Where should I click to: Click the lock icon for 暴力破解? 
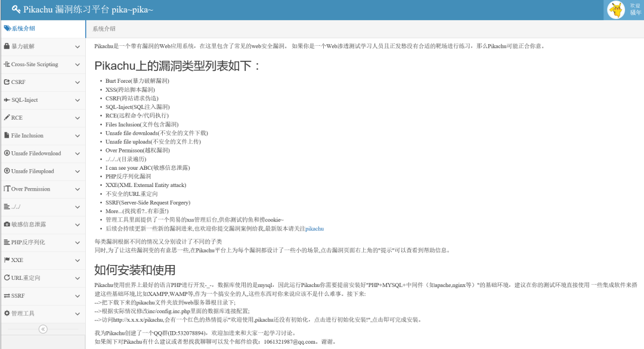(7, 46)
